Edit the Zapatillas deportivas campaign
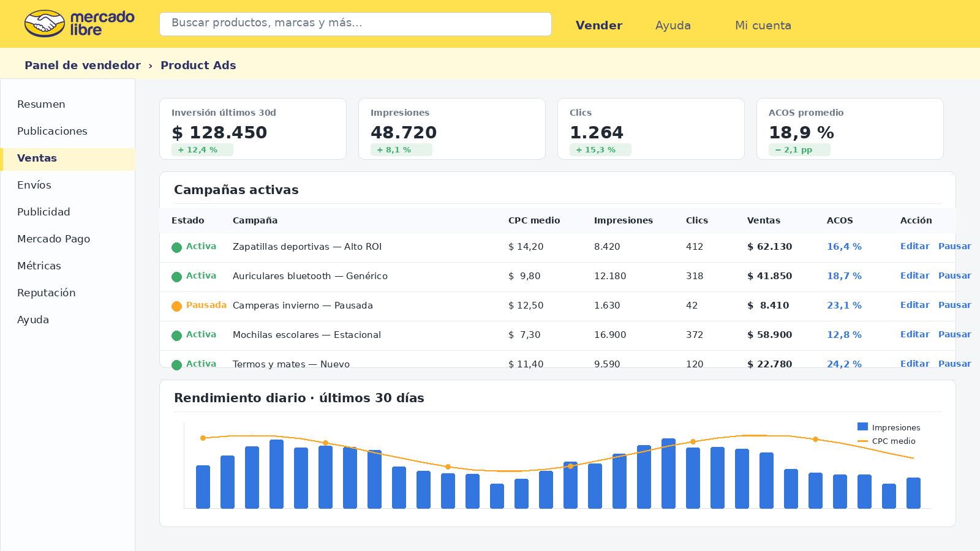Image resolution: width=980 pixels, height=551 pixels. point(914,246)
